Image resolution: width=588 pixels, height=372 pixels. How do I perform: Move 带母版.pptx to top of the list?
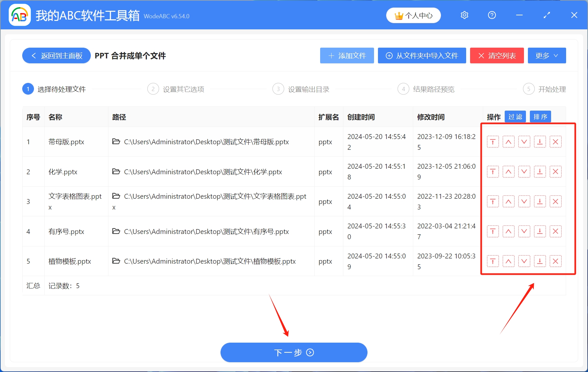pos(493,142)
